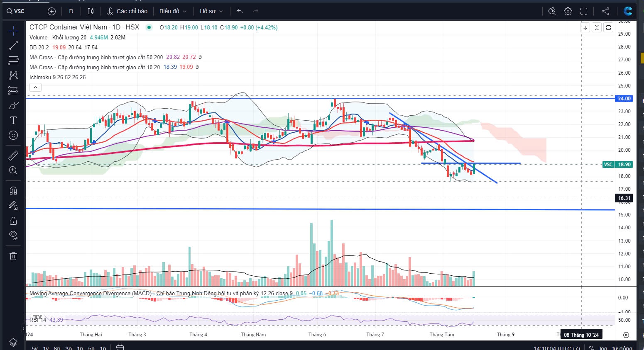
Task: Expand the Biểu đồ dropdown menu
Action: (x=173, y=11)
